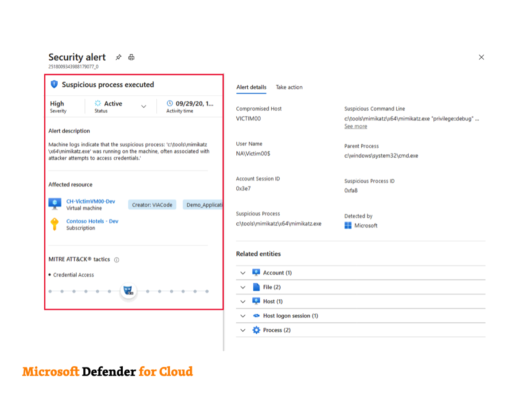This screenshot has height=399, width=532.
Task: Click the subscription key icon
Action: pos(55,224)
